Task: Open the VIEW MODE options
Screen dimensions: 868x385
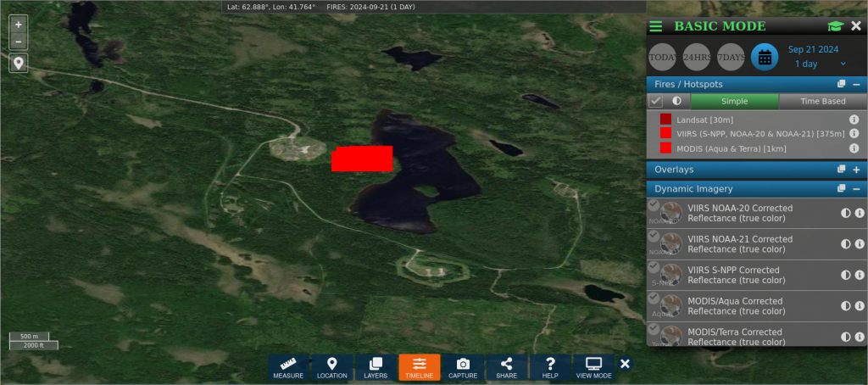Action: (x=594, y=368)
